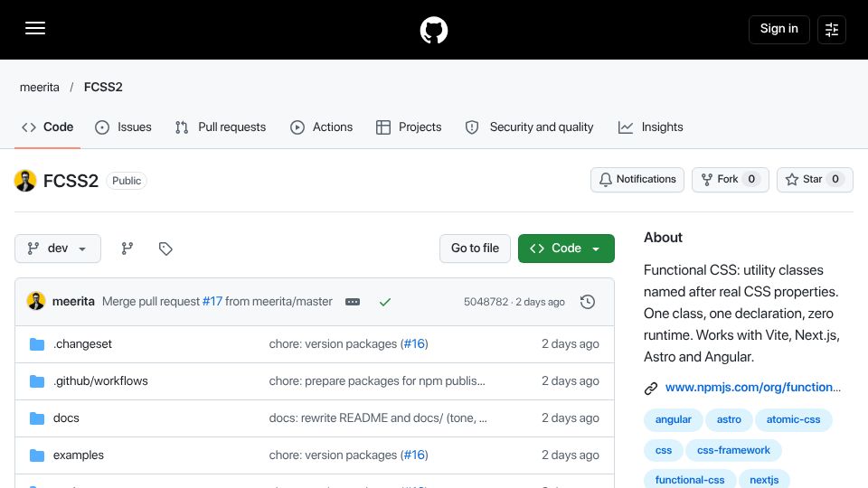Open Security and quality tab

[529, 127]
